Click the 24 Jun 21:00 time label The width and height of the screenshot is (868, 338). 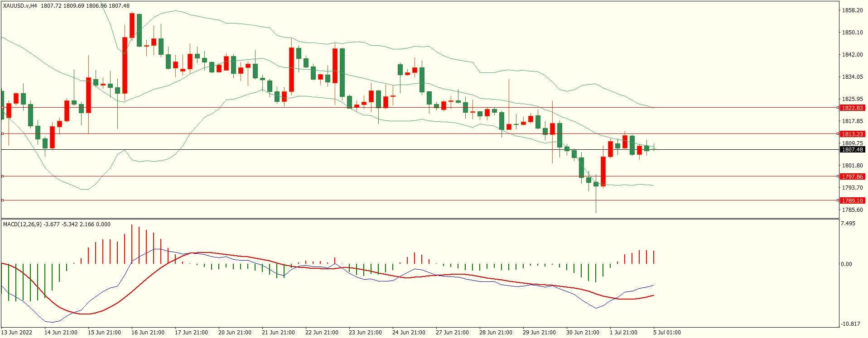[409, 332]
